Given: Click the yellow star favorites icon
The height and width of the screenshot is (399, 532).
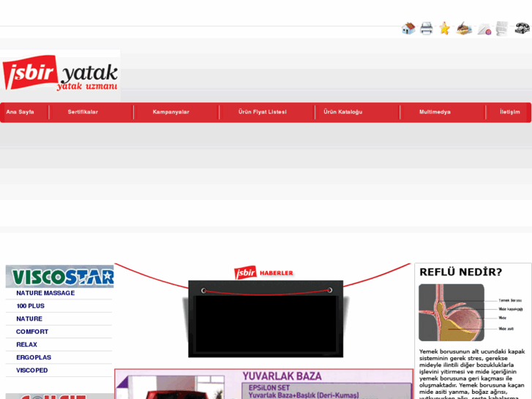Looking at the screenshot, I should pyautogui.click(x=444, y=29).
